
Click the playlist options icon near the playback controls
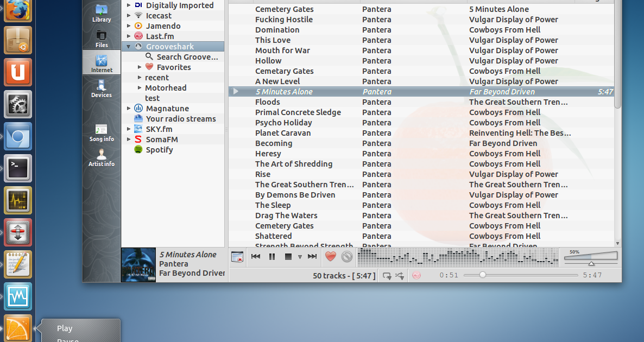(x=237, y=256)
